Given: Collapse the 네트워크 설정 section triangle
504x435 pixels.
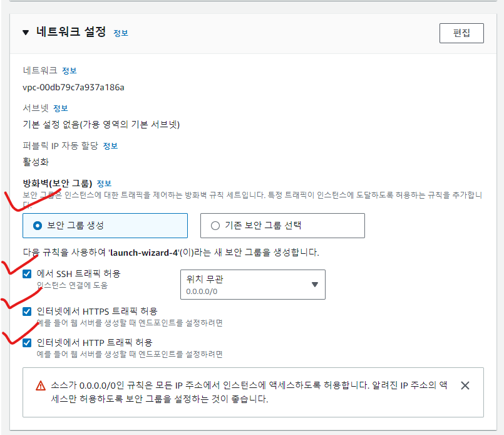Looking at the screenshot, I should [x=26, y=33].
